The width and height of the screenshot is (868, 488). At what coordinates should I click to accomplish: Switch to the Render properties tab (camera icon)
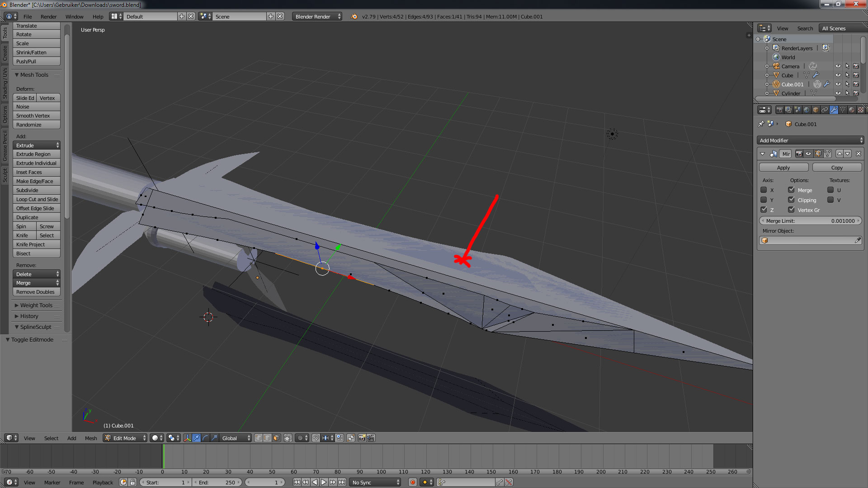pyautogui.click(x=780, y=110)
